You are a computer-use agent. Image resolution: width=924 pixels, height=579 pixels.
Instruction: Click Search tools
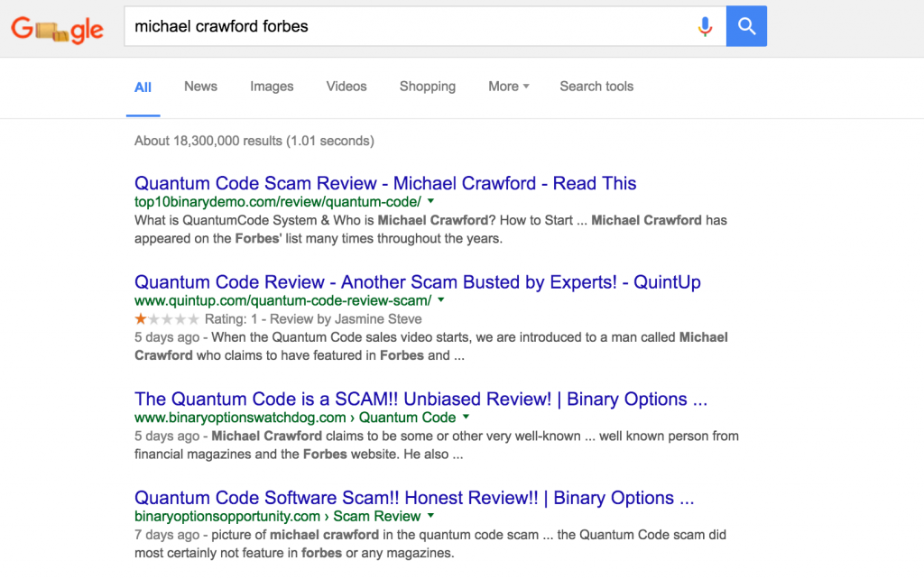tap(596, 86)
